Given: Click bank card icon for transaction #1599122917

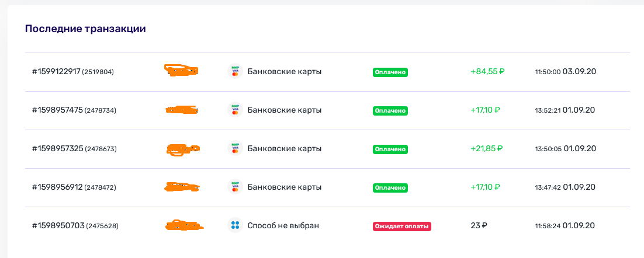Looking at the screenshot, I should point(235,72).
